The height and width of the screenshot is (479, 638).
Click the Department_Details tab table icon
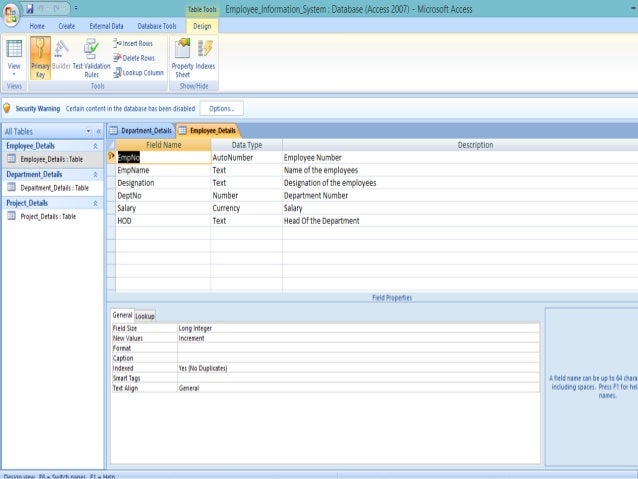pos(114,130)
